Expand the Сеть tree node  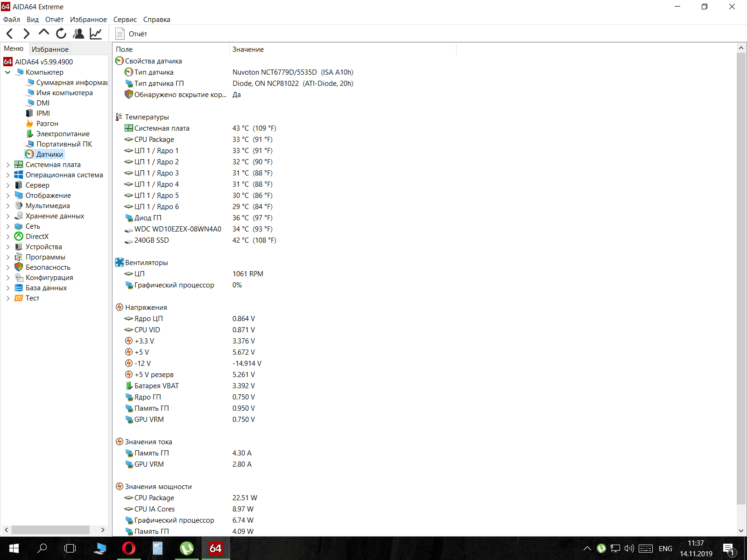click(8, 226)
